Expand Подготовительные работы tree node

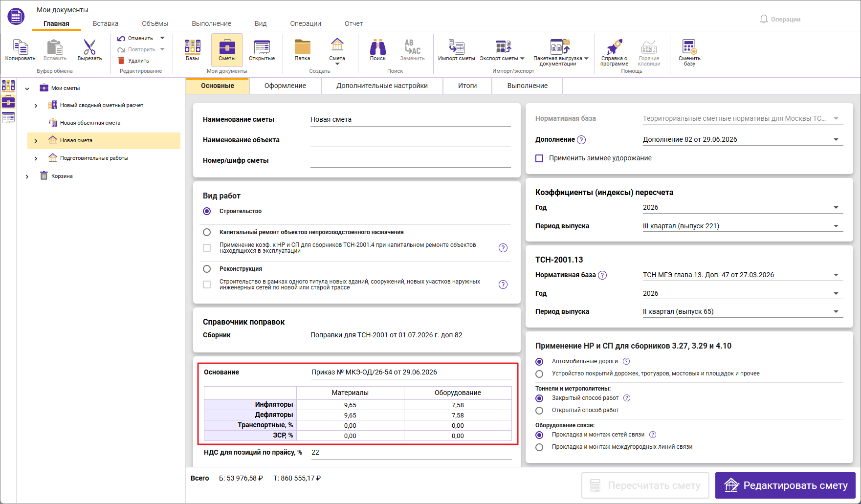tap(36, 158)
